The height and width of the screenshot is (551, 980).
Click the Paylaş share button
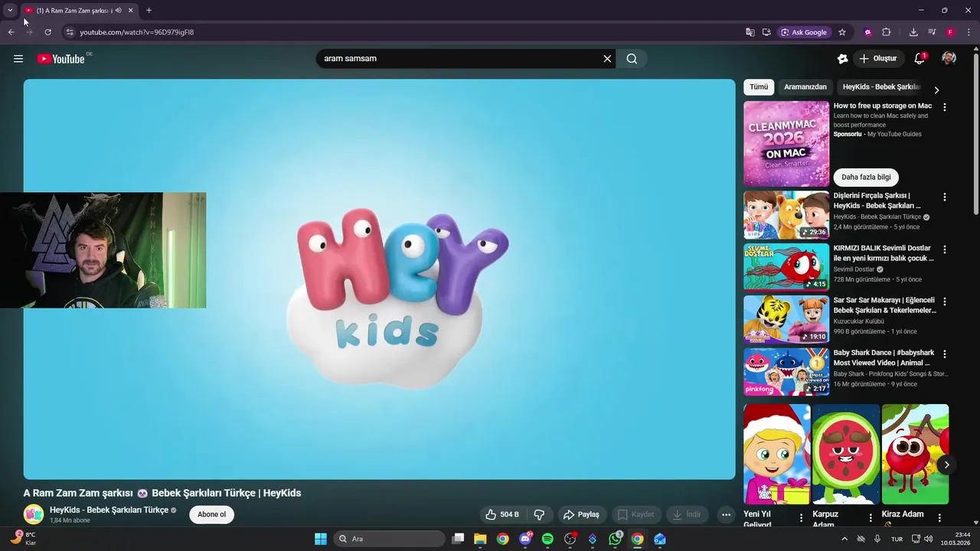click(581, 514)
